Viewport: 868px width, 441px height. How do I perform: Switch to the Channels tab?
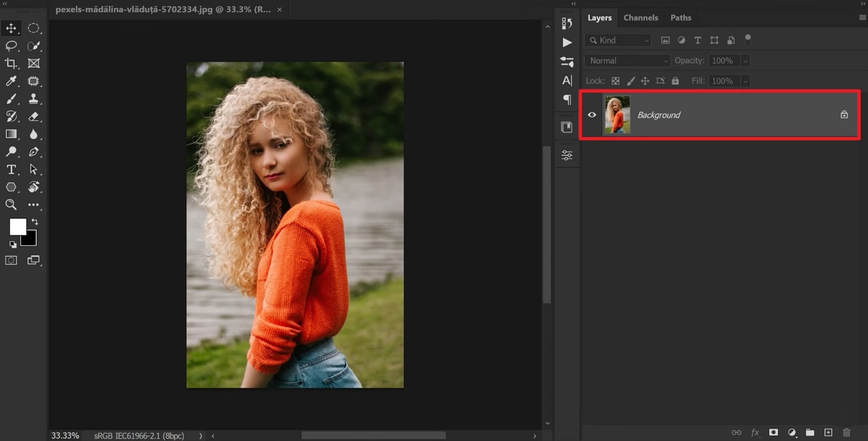click(x=640, y=17)
